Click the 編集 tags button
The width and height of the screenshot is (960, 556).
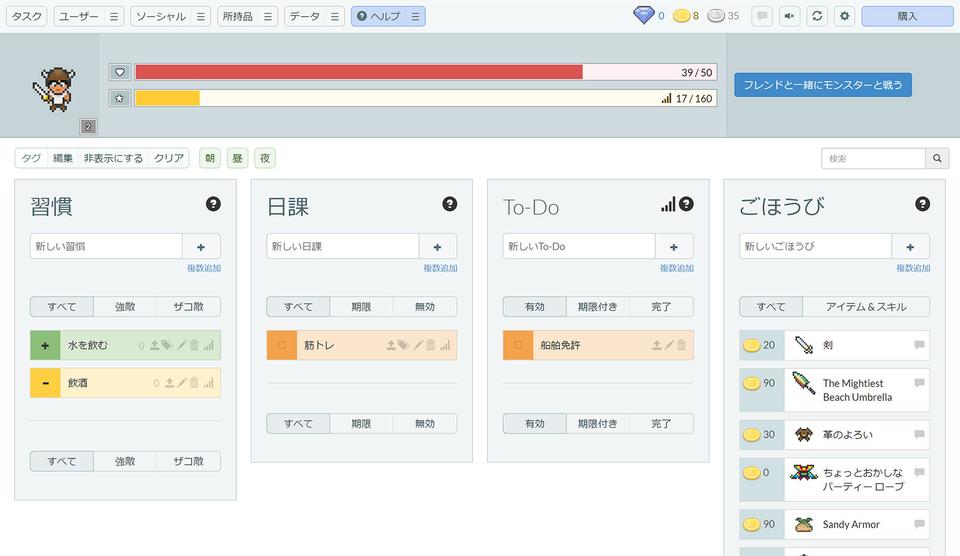62,158
